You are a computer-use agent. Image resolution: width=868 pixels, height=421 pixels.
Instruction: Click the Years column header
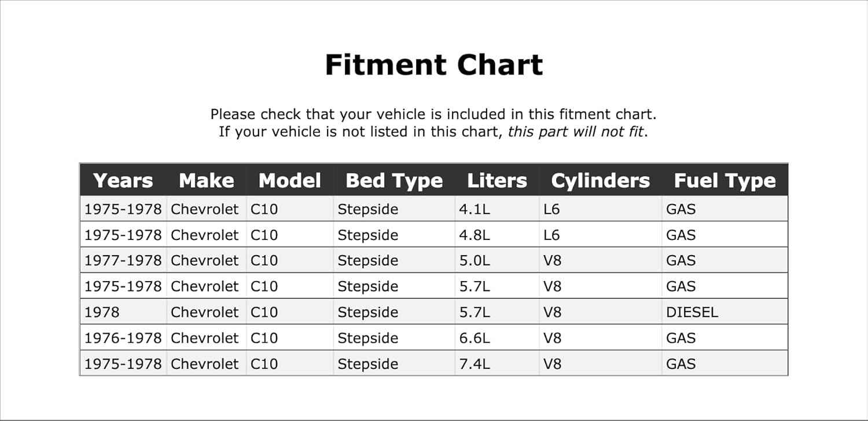[x=123, y=180]
